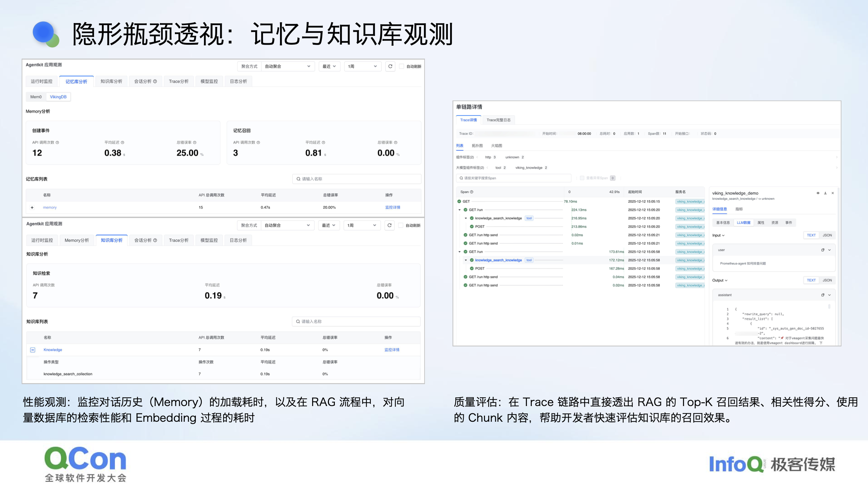The image size is (868, 487).
Task: Click search icon in 记忆库列表 search box
Action: pyautogui.click(x=299, y=179)
